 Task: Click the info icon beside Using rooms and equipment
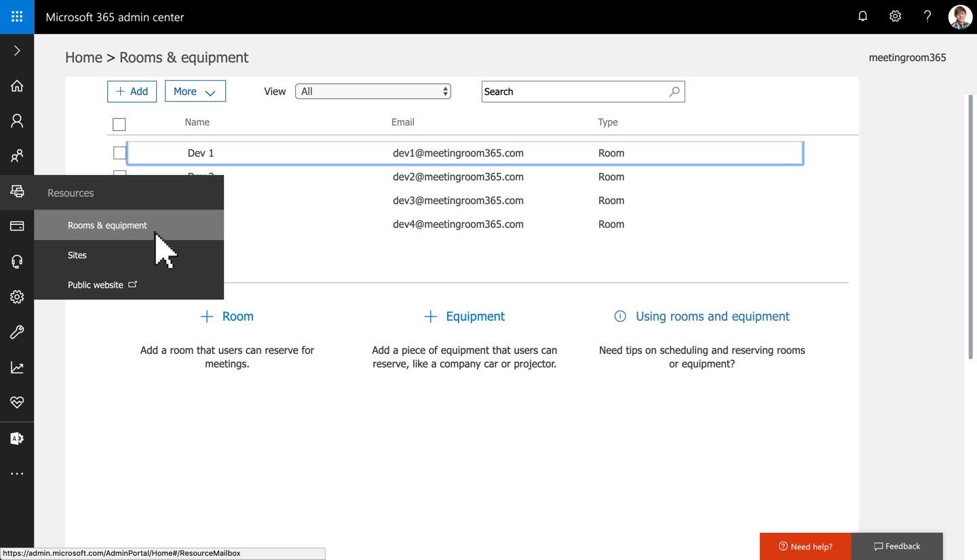(619, 316)
